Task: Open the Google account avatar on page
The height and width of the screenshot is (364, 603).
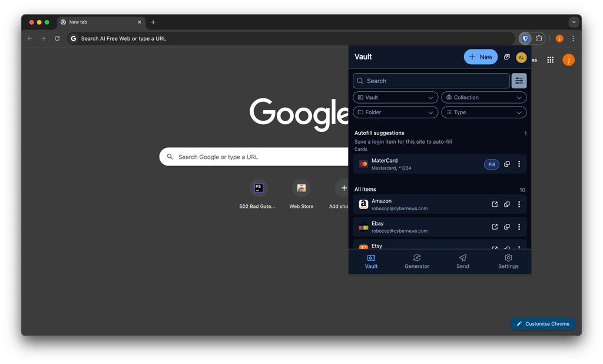Action: [x=568, y=60]
